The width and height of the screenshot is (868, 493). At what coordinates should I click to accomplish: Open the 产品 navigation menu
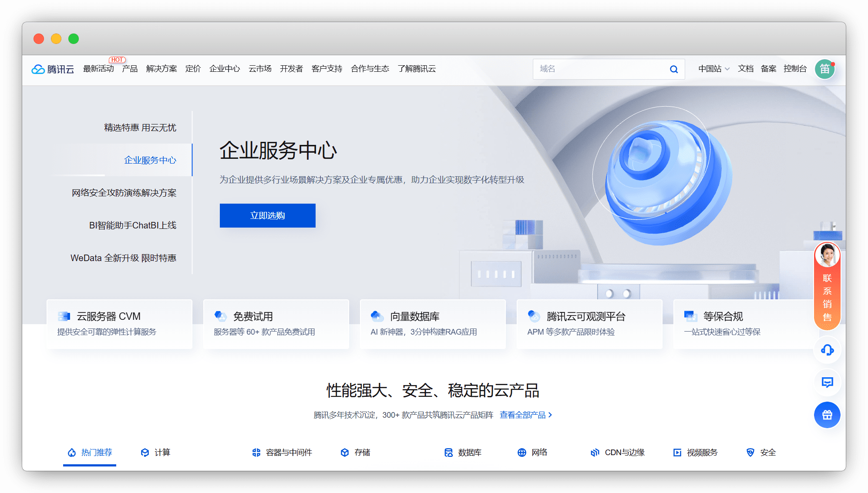[x=130, y=69]
